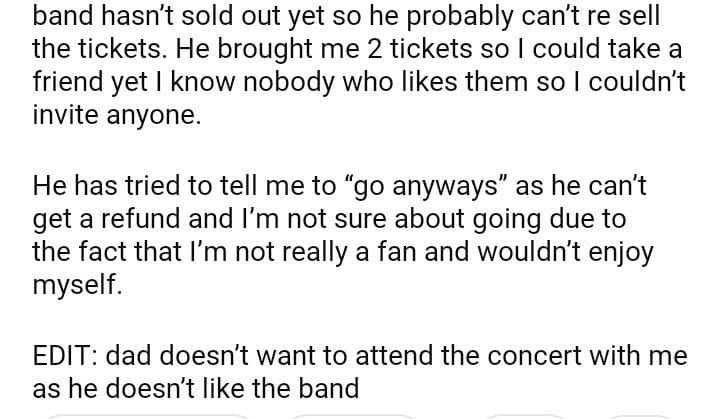Click the line "invite anyone."

117,116
